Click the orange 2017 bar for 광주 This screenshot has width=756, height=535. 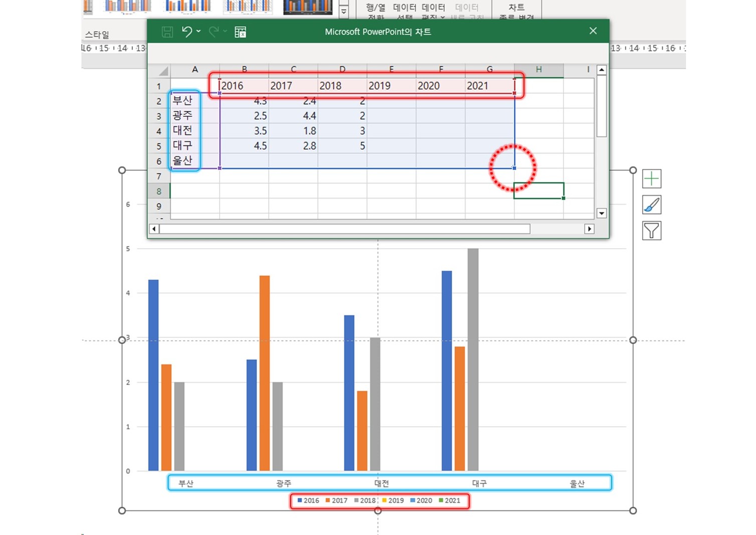265,374
